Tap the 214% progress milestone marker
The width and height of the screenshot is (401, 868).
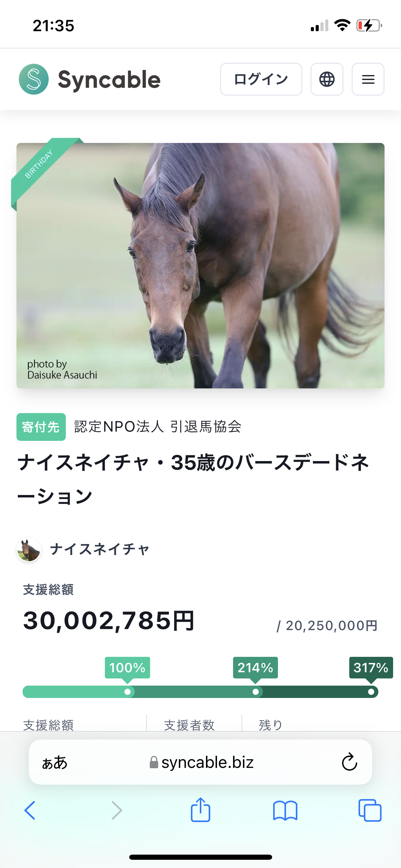pyautogui.click(x=256, y=692)
